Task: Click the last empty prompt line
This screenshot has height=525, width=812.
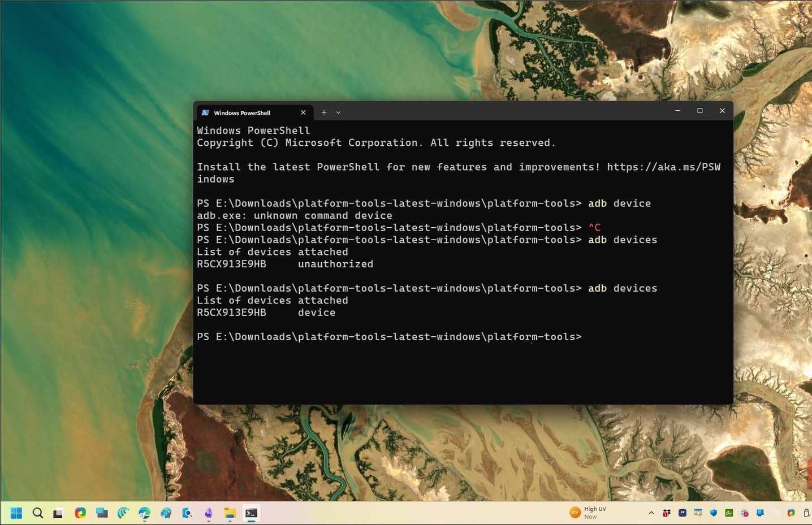Action: click(x=389, y=336)
